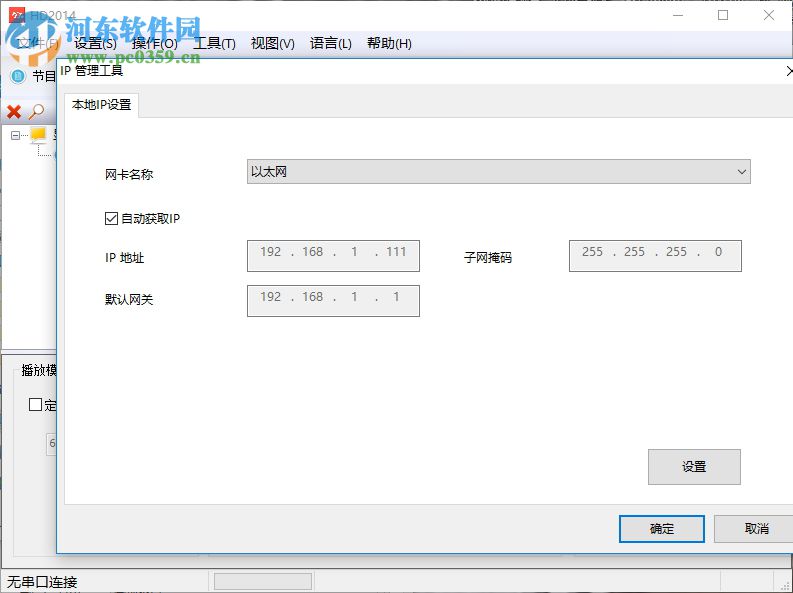Expand the 网卡名称 dropdown showing 以太网
This screenshot has width=793, height=593.
pos(498,172)
